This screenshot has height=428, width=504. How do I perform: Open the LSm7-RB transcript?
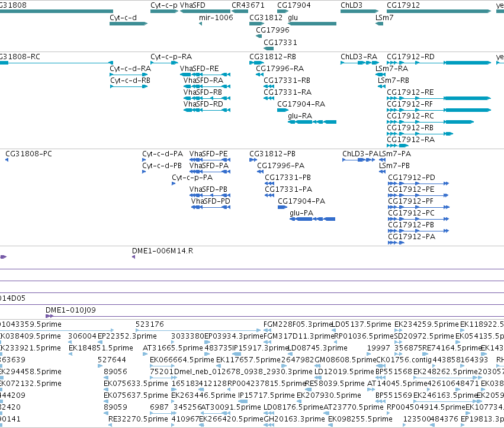pyautogui.click(x=381, y=86)
